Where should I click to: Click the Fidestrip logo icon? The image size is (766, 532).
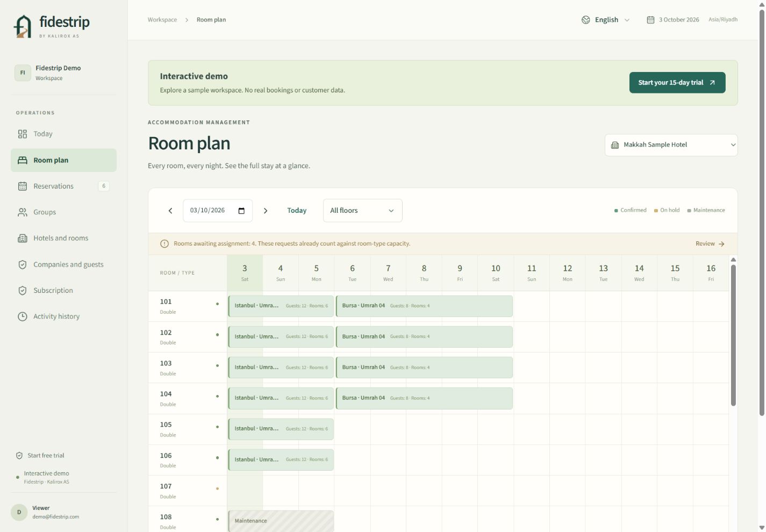(x=23, y=26)
